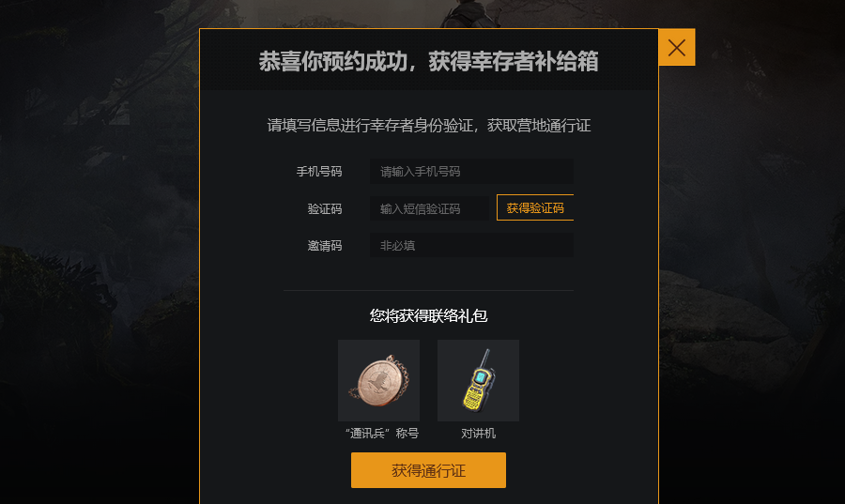Select the 邀请码 optional input field
The image size is (845, 504).
pyautogui.click(x=471, y=245)
